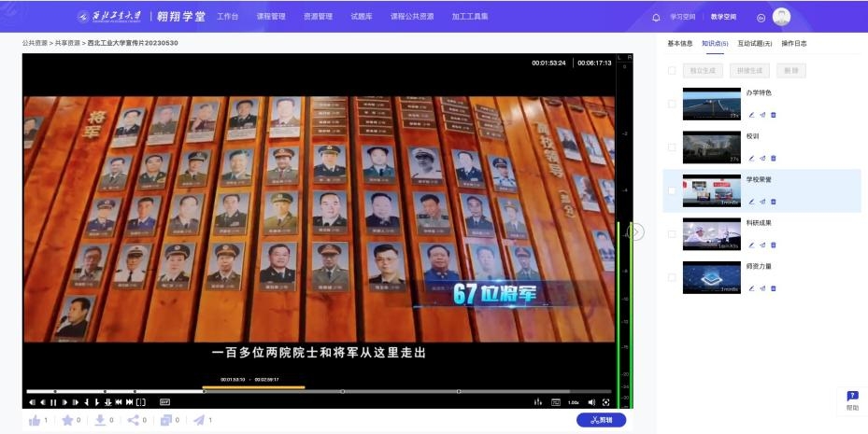Tick the checkbox beside 办学特色
The height and width of the screenshot is (434, 868).
[x=672, y=104]
